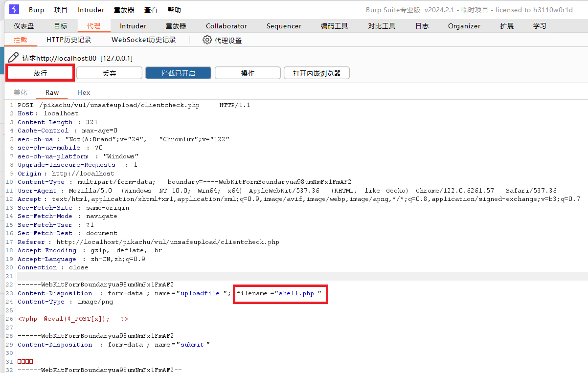
Task: Click the Origin: http://localhost header
Action: 66,174
